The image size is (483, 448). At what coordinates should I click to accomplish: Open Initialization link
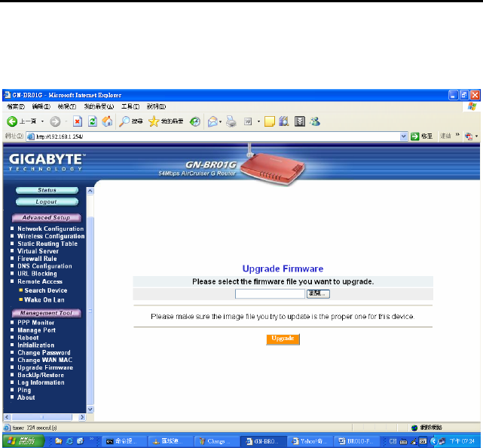pyautogui.click(x=35, y=345)
